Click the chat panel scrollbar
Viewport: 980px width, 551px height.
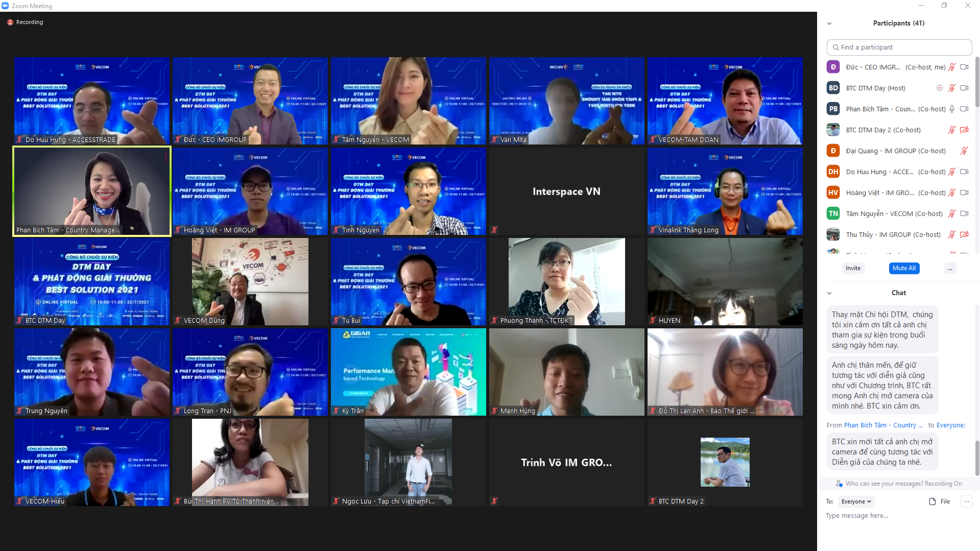[x=977, y=458]
